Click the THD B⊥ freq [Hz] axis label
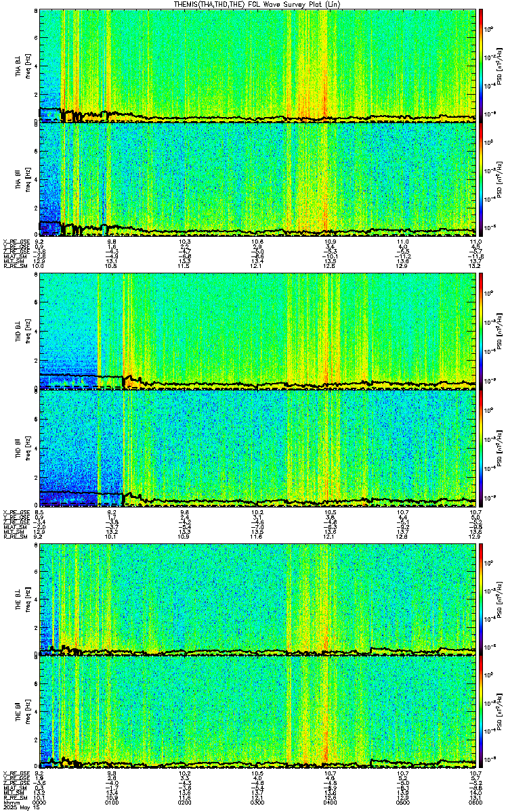The height and width of the screenshot is (812, 508). pyautogui.click(x=24, y=332)
